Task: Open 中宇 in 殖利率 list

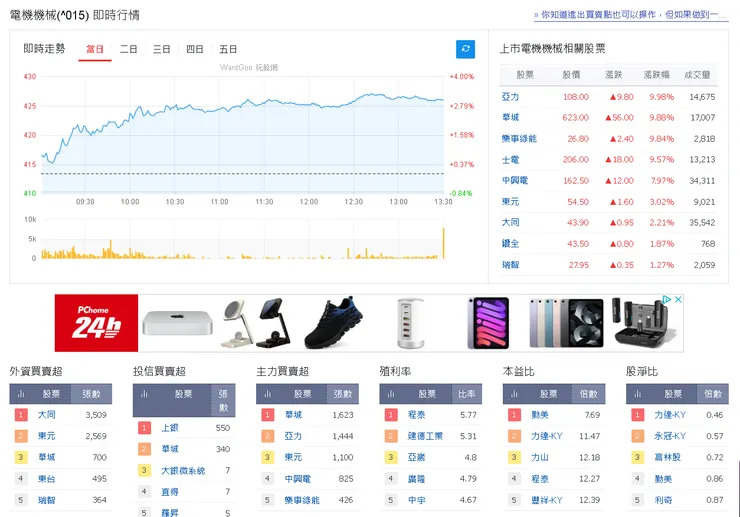Action: click(x=416, y=500)
